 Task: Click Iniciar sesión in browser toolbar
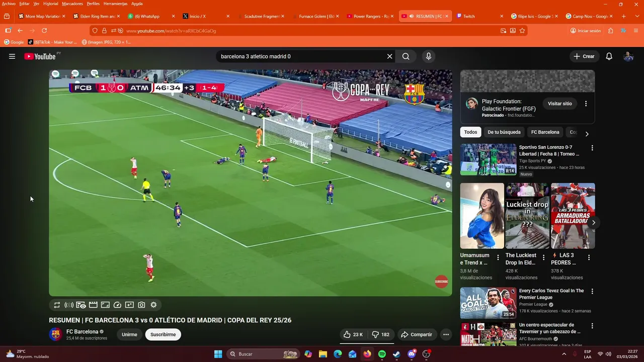tap(586, 31)
